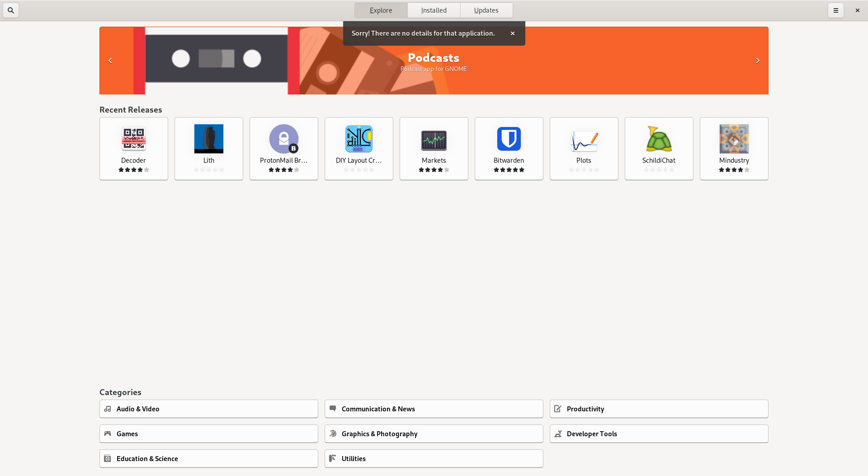868x476 pixels.
Task: Click the Mindustry star rating
Action: (734, 170)
